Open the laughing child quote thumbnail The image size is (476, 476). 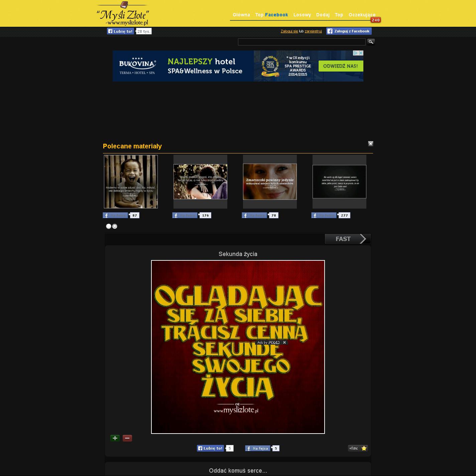pos(131,182)
